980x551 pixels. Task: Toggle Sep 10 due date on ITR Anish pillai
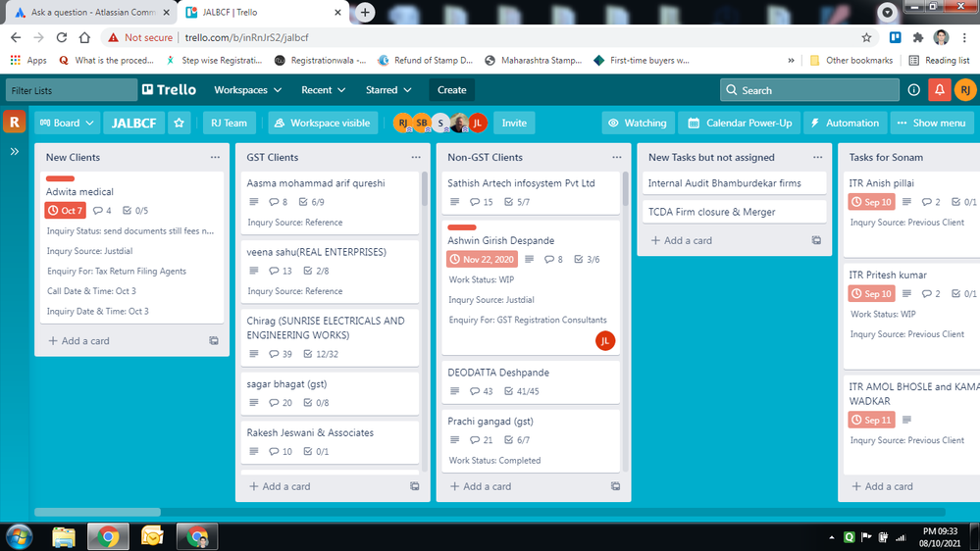(x=871, y=202)
